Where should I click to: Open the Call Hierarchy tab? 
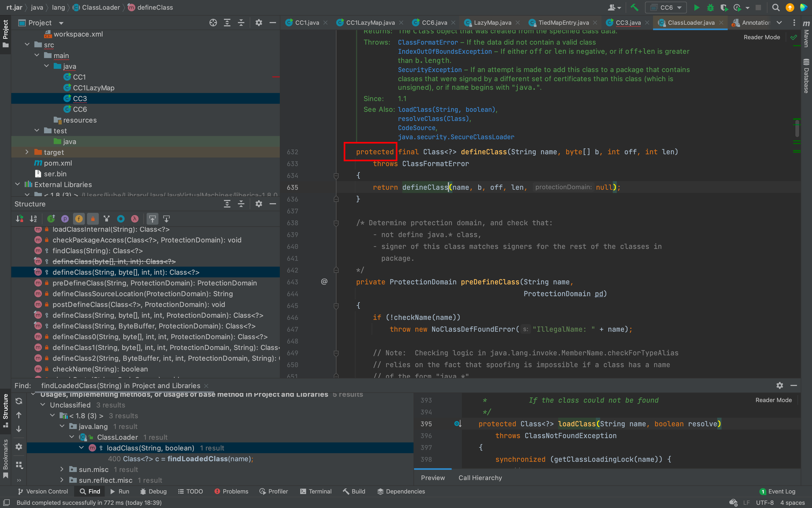tap(480, 478)
